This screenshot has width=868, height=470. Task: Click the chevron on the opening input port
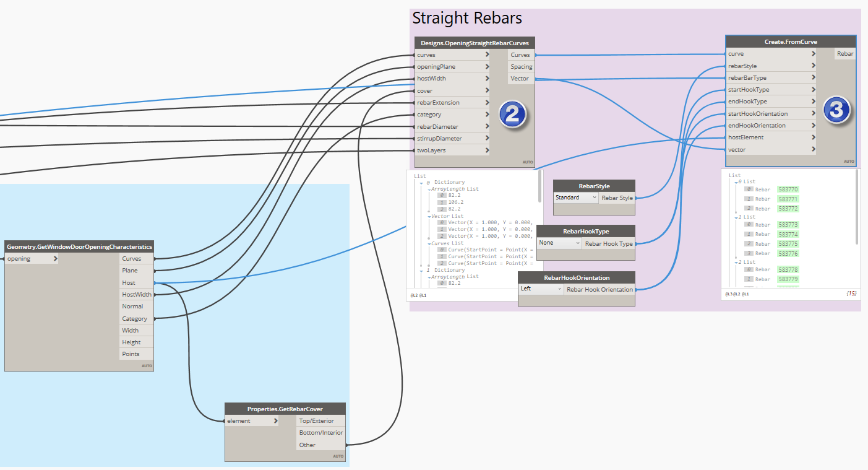coord(56,259)
